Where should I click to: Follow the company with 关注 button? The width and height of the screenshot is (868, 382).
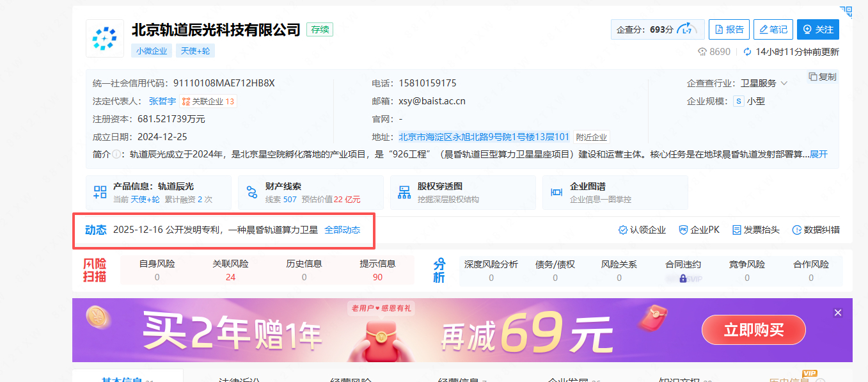pyautogui.click(x=818, y=29)
